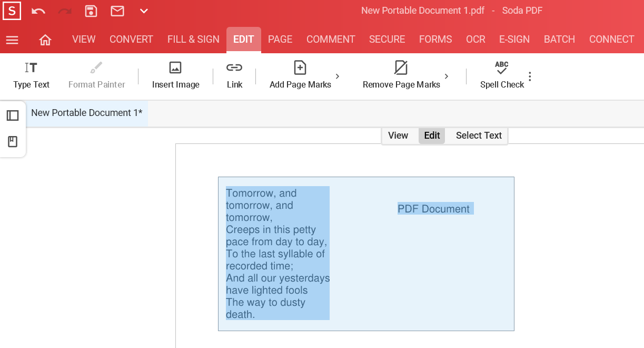Click the Format Painter tool
This screenshot has height=348, width=644.
[96, 76]
